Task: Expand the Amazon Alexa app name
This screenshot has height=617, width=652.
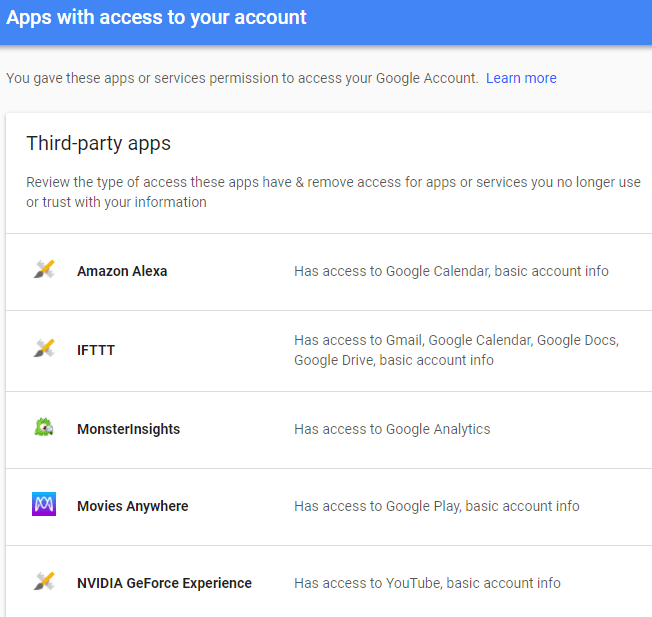Action: (122, 271)
